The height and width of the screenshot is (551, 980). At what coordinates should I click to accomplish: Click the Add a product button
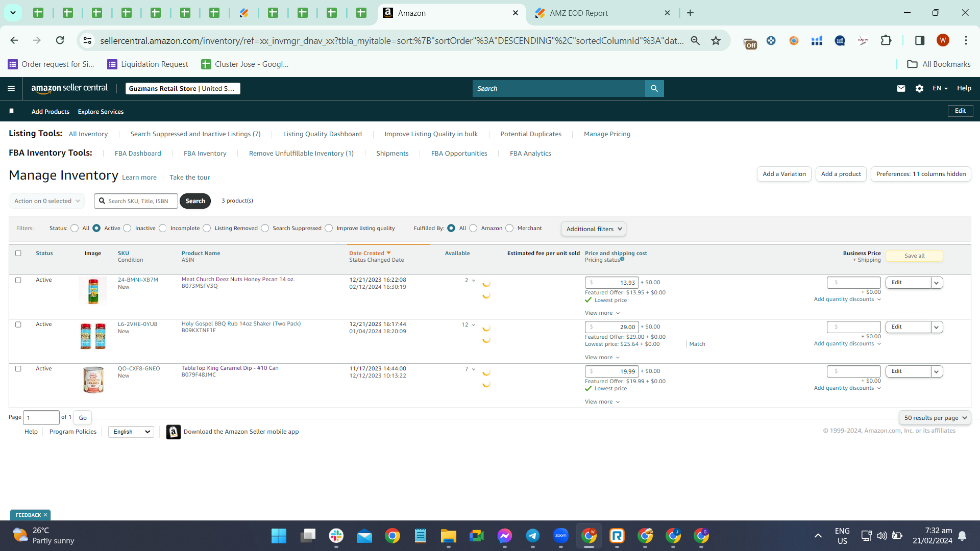[x=841, y=174]
